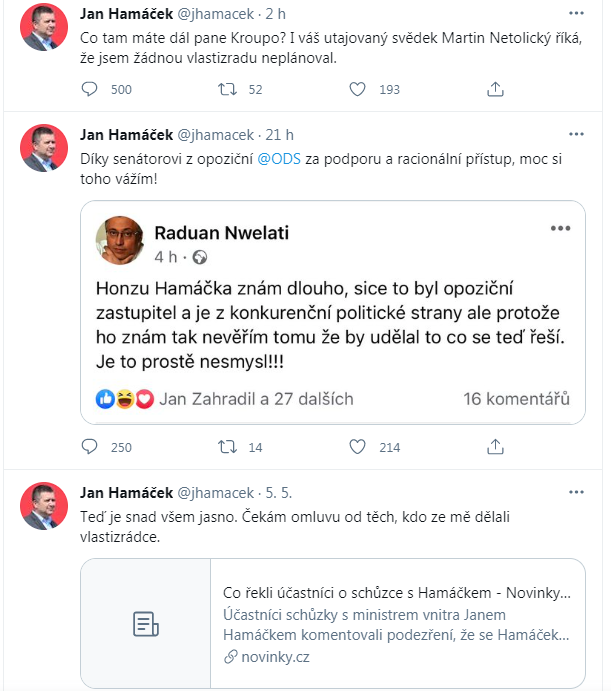
Task: Click Raduan Nwelati's profile picture
Action: click(x=119, y=241)
